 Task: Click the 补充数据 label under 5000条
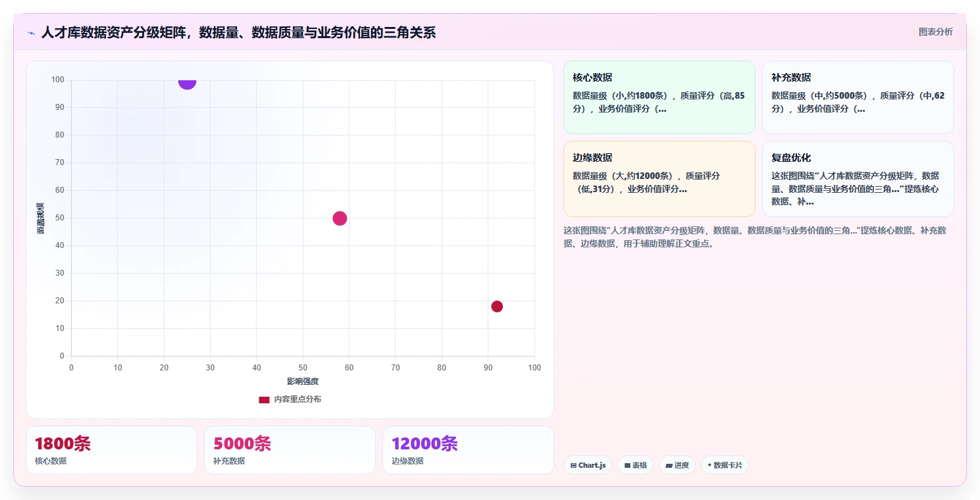[x=229, y=461]
